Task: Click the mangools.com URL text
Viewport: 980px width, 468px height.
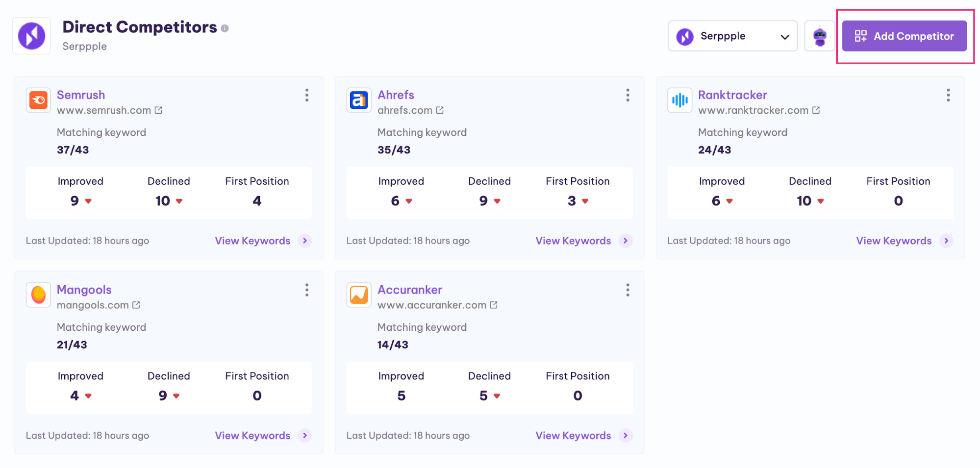Action: click(x=93, y=305)
